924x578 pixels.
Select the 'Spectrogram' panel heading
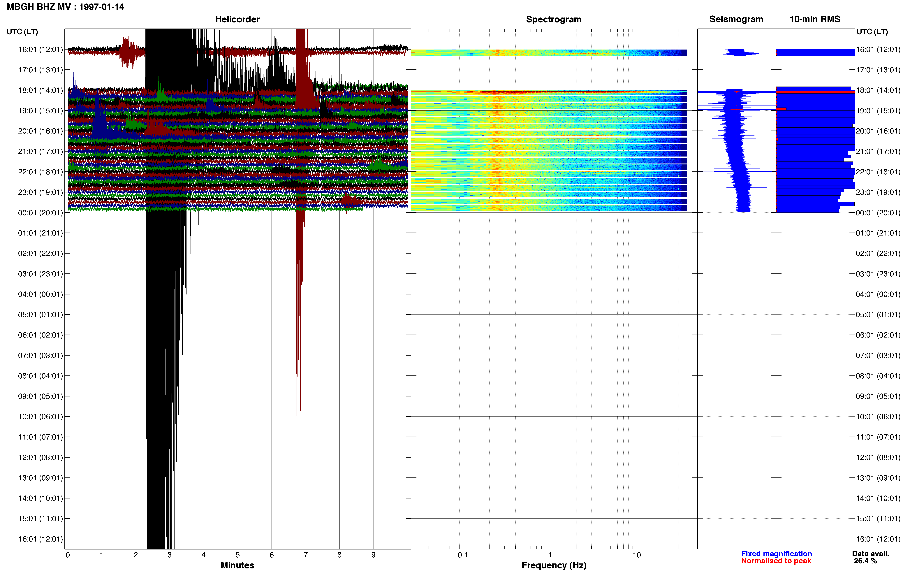[x=554, y=19]
